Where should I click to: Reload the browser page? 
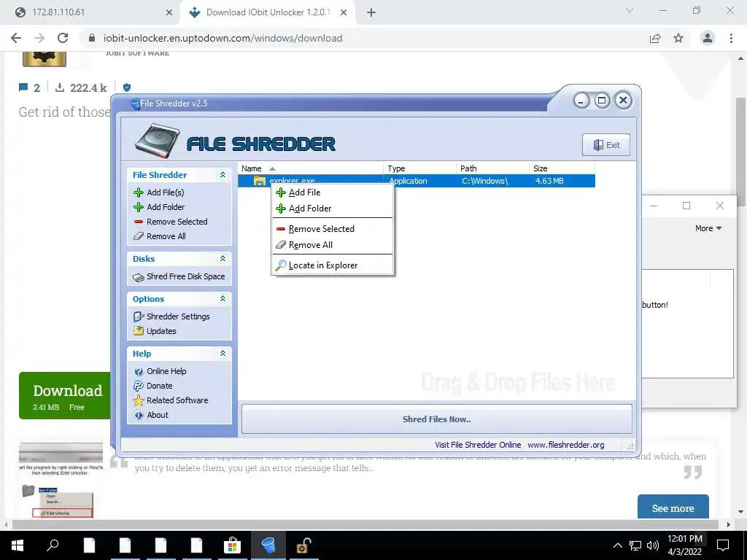(63, 38)
